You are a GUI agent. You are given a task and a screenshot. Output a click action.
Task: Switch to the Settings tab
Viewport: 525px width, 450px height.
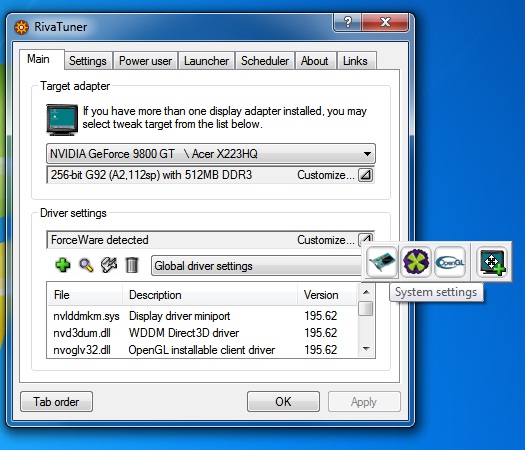[88, 61]
